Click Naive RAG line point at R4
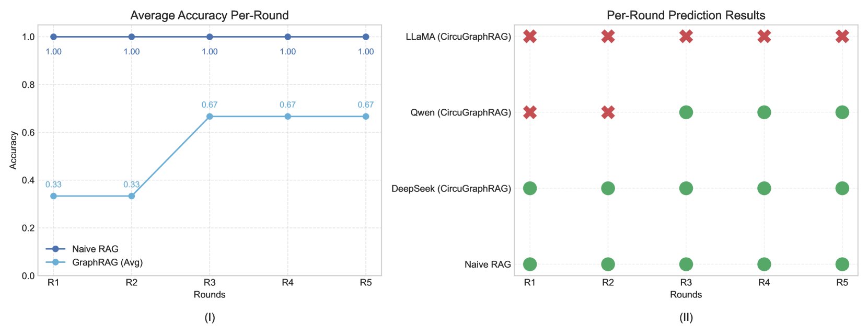 pos(287,37)
